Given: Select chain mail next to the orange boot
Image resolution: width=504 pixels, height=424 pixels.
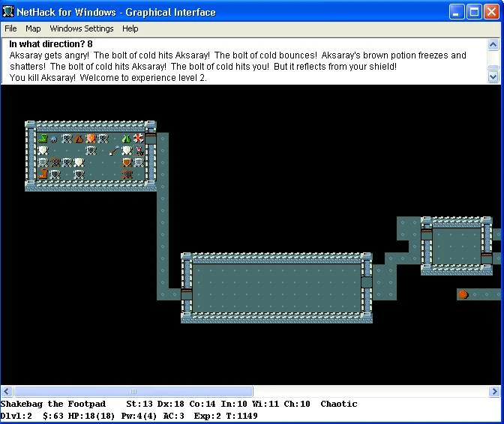Looking at the screenshot, I should click(55, 175).
